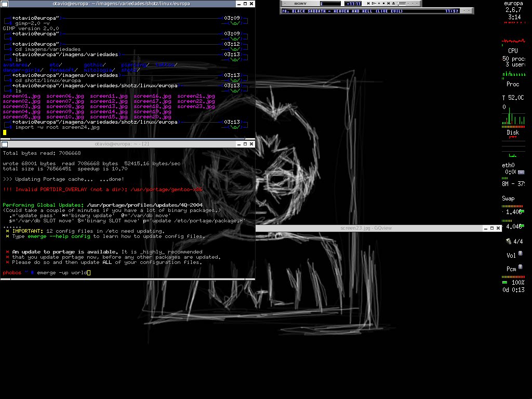The width and height of the screenshot is (532, 399).
Task: Minimize the GQview window
Action: click(486, 229)
